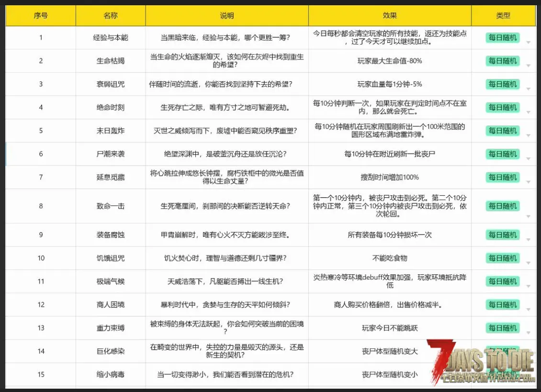Image resolution: width=541 pixels, height=392 pixels.
Task: Expand the type dropdown arrow for 衰弱诅咒 row
Action: (x=528, y=89)
